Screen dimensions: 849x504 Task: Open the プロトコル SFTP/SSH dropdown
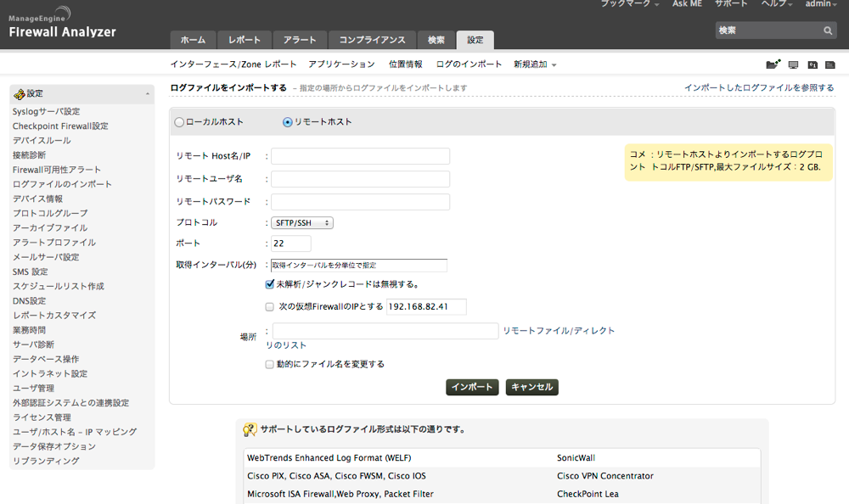click(x=302, y=223)
